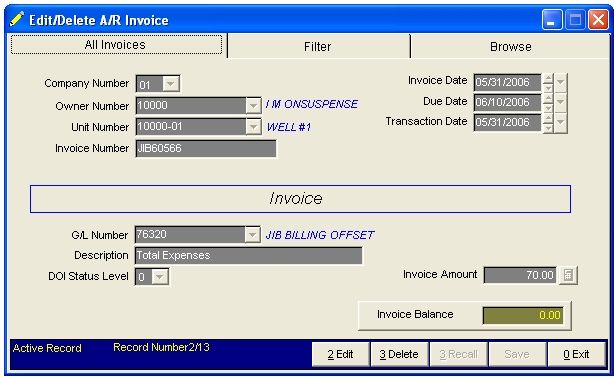Open Due Date calendar dropdown arrow
Image resolution: width=614 pixels, height=378 pixels.
(561, 103)
